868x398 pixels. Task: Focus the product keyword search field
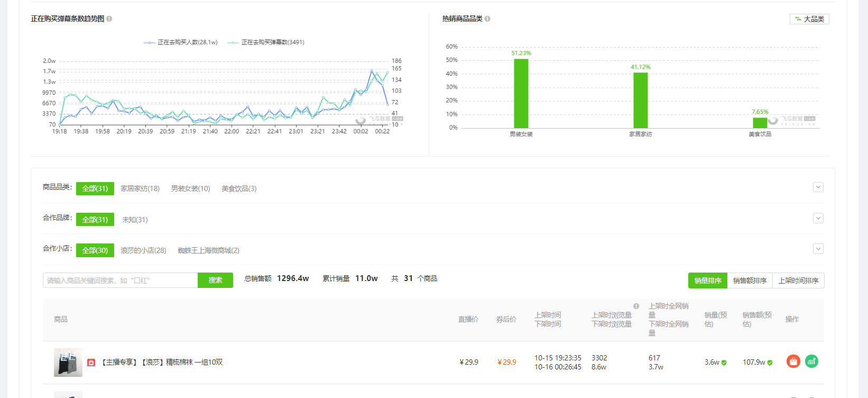pos(121,281)
